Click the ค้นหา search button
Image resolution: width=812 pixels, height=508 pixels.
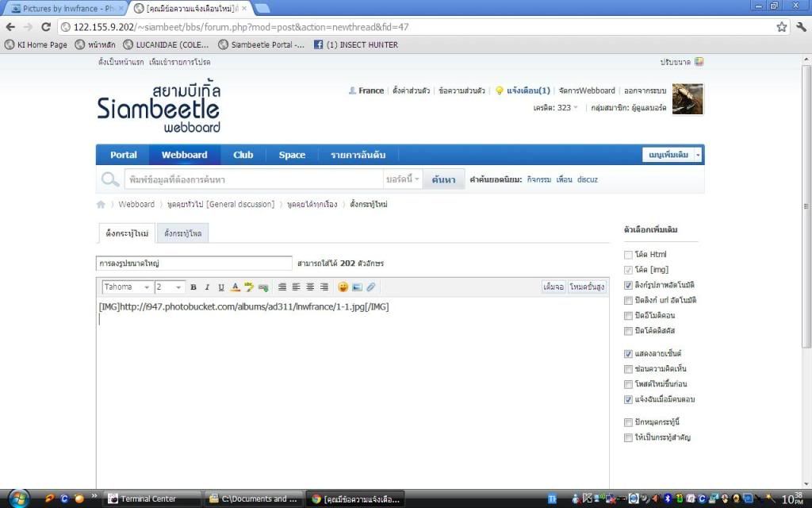click(443, 179)
